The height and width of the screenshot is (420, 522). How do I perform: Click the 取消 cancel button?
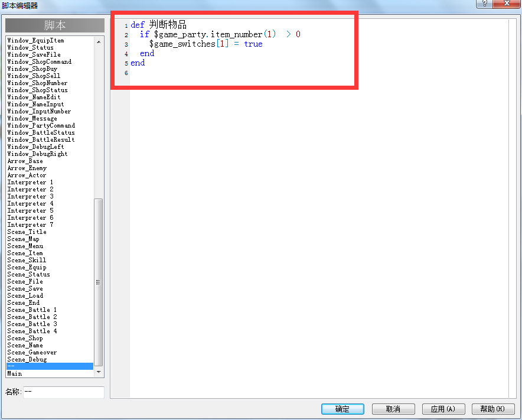tap(393, 409)
